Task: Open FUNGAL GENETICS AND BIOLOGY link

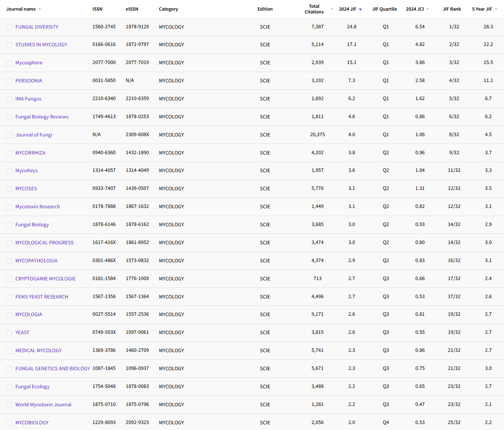Action: [53, 368]
